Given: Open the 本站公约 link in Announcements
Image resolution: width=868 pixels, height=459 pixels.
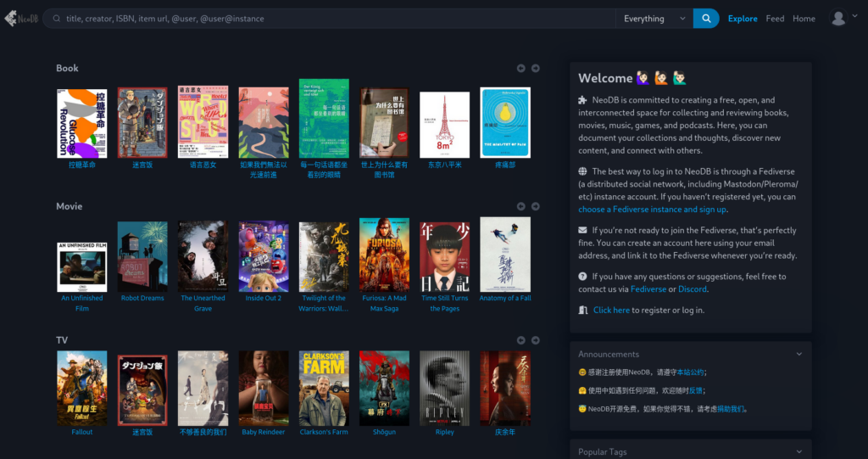Looking at the screenshot, I should click(x=690, y=372).
